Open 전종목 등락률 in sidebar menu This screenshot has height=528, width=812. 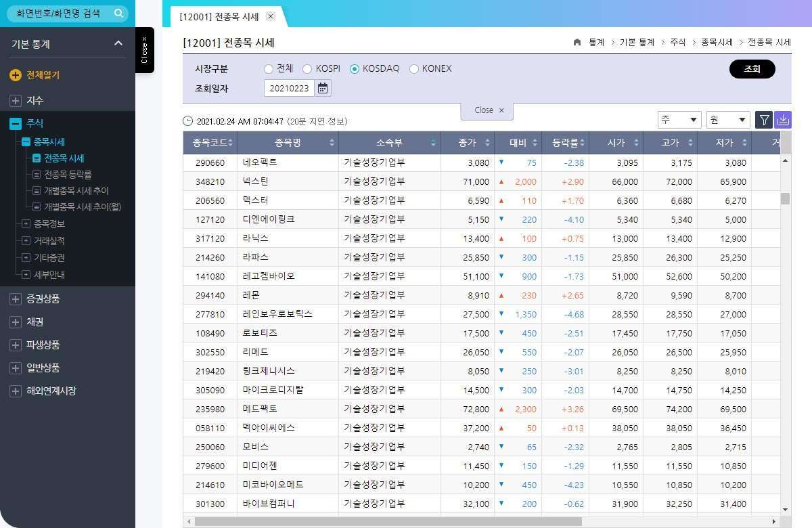coord(68,175)
